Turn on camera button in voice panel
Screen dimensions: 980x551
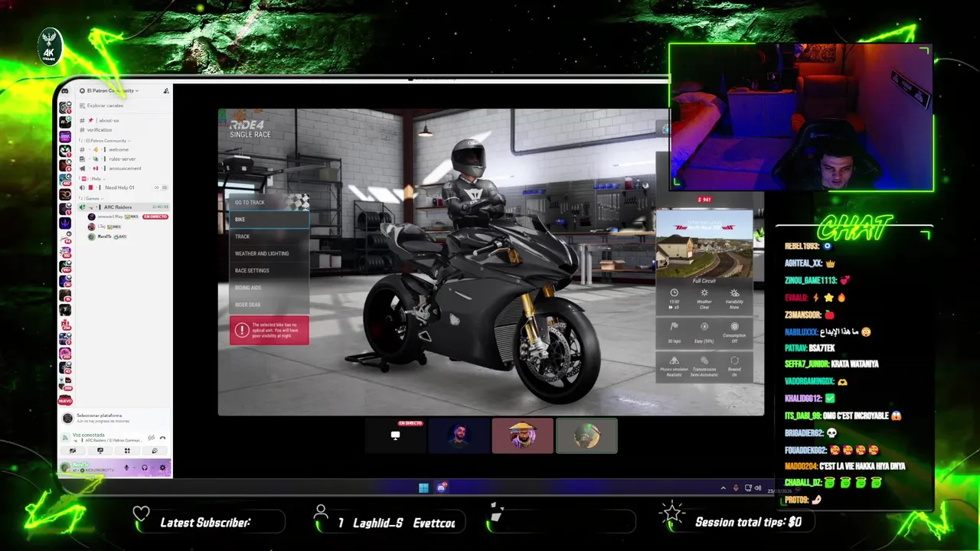click(73, 451)
